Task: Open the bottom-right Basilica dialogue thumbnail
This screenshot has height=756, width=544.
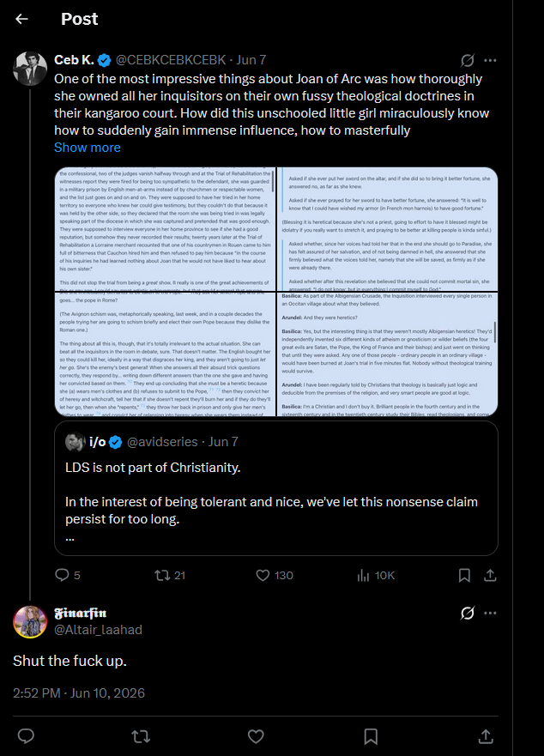Action: (x=388, y=354)
